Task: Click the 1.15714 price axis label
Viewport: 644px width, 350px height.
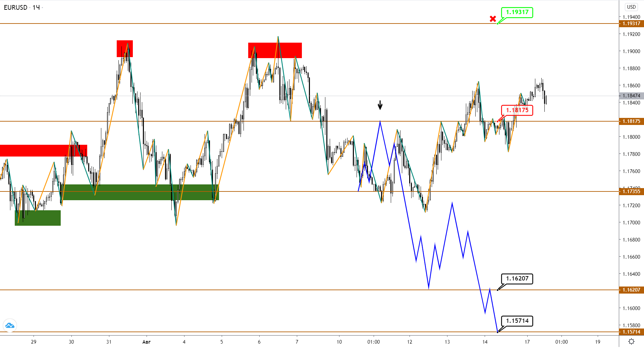Action: click(631, 332)
